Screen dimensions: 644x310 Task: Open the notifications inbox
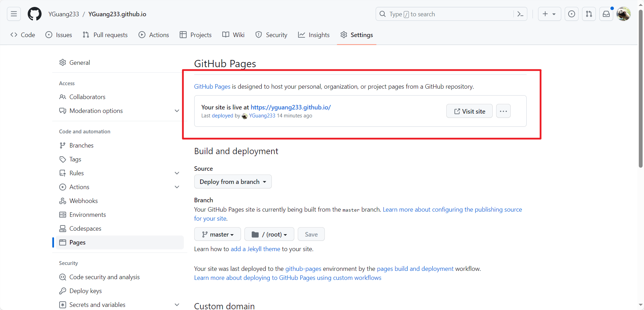click(606, 14)
